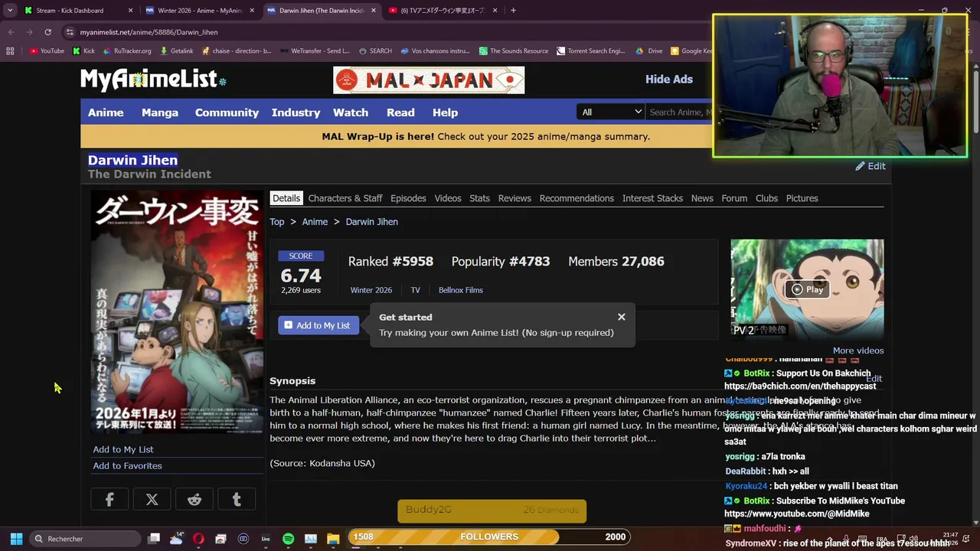Open Getalink bookmark
Image resolution: width=980 pixels, height=551 pixels.
(177, 51)
